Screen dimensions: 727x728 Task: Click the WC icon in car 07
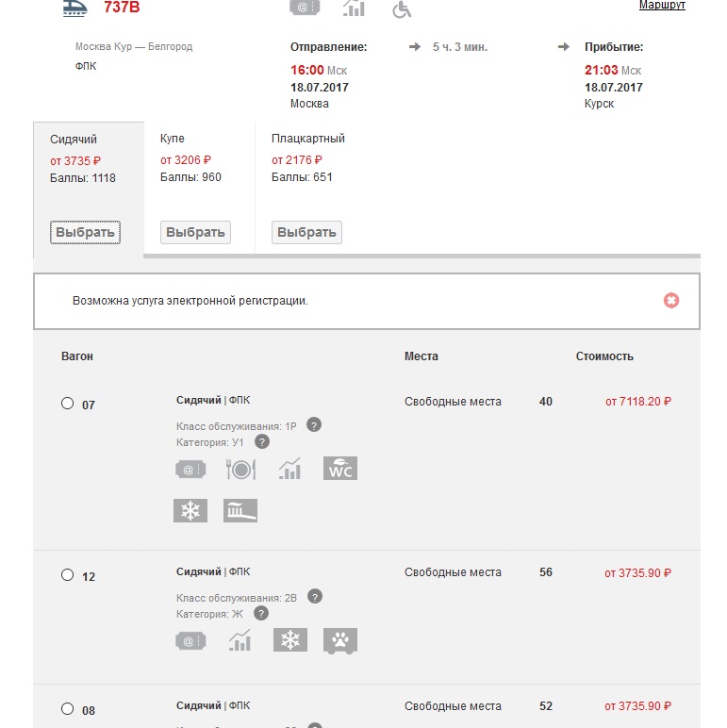(340, 469)
